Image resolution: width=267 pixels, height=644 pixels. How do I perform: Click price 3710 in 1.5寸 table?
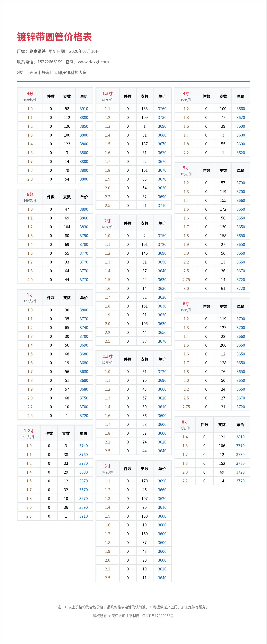[162, 205]
